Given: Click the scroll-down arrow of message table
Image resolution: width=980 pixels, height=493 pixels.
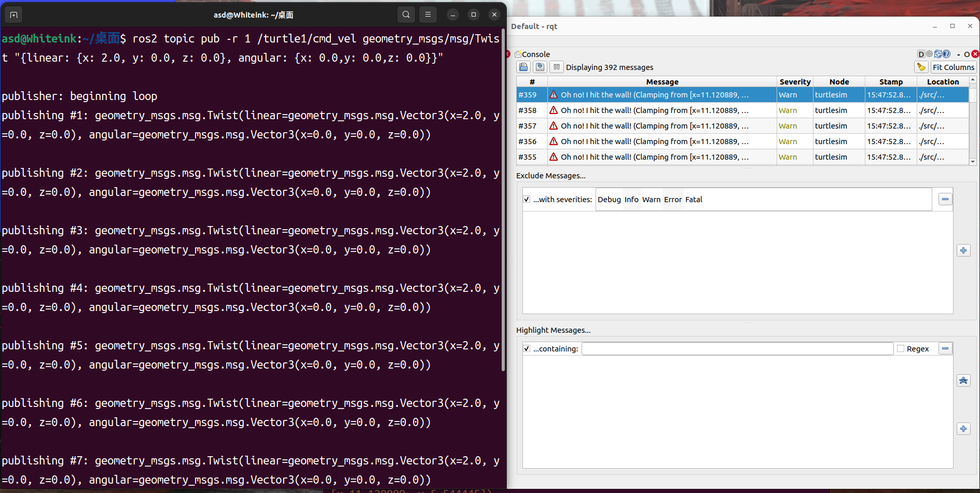Looking at the screenshot, I should coord(973,162).
